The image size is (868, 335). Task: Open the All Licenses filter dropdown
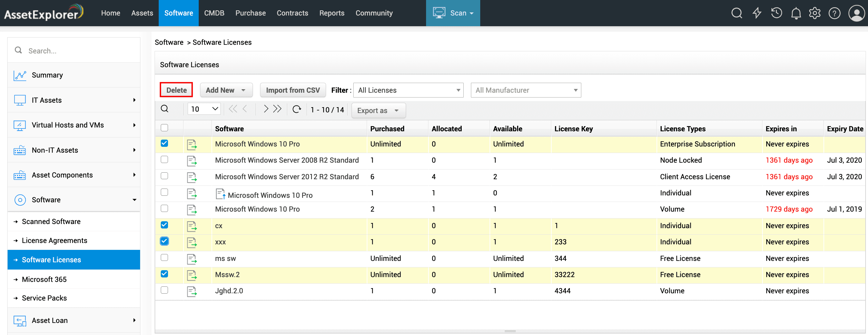(408, 90)
